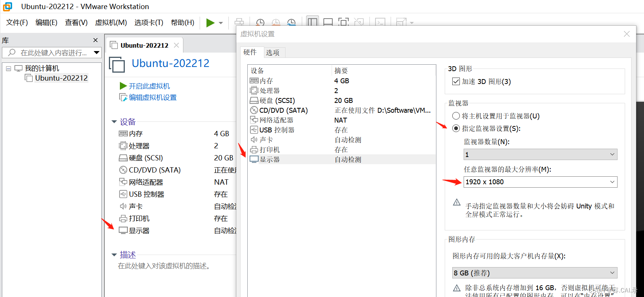Click the Send Ctrl+Alt+Del toolbar icon
The width and height of the screenshot is (644, 297).
coord(239,22)
